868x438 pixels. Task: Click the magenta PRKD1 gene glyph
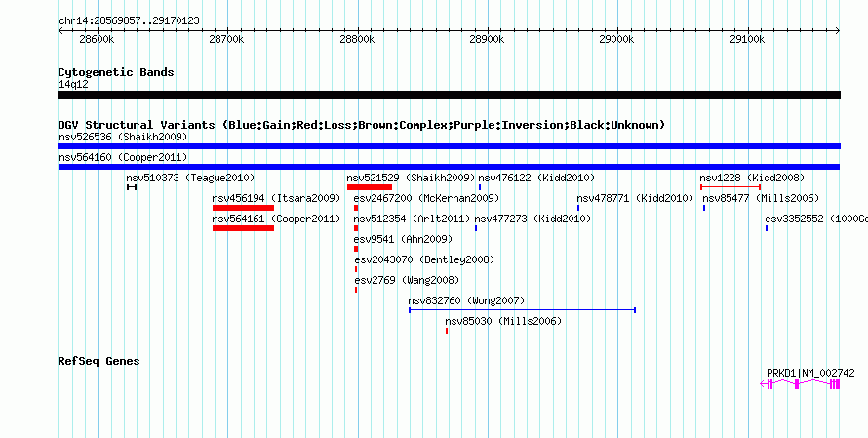801,384
